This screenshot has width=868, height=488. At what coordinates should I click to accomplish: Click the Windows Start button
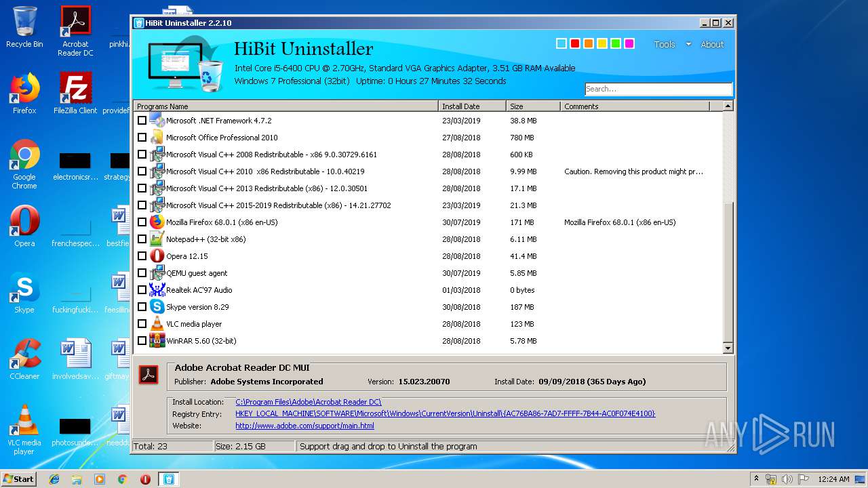(x=19, y=479)
